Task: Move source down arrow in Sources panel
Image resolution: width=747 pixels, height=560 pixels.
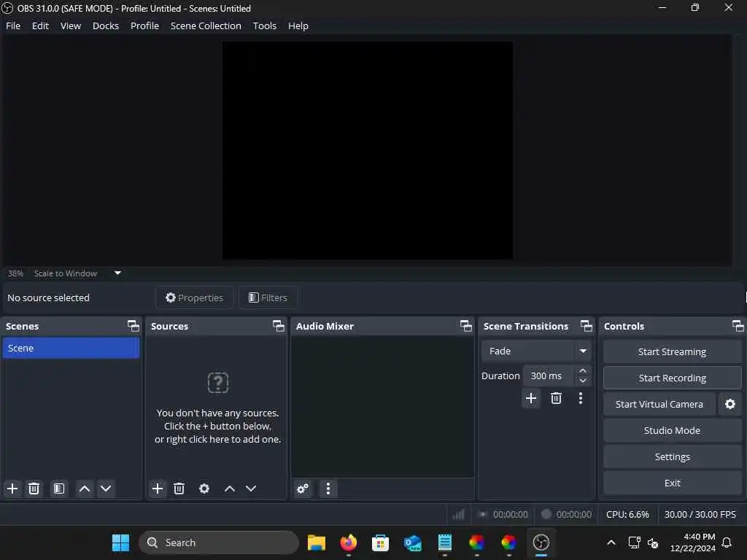Action: point(251,489)
